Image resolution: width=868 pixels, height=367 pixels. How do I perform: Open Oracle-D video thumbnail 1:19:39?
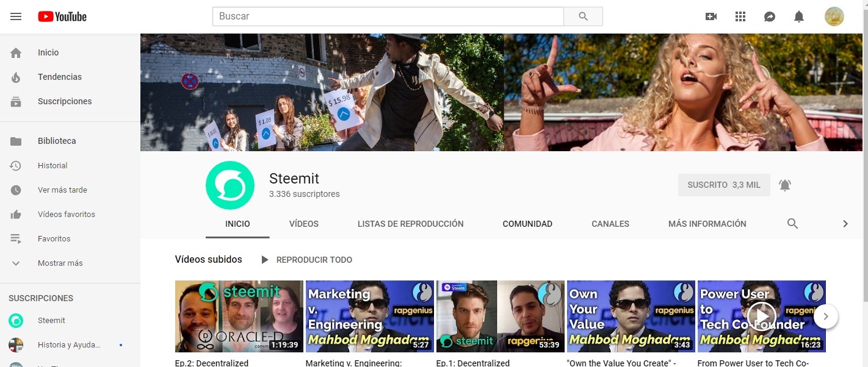tap(239, 316)
